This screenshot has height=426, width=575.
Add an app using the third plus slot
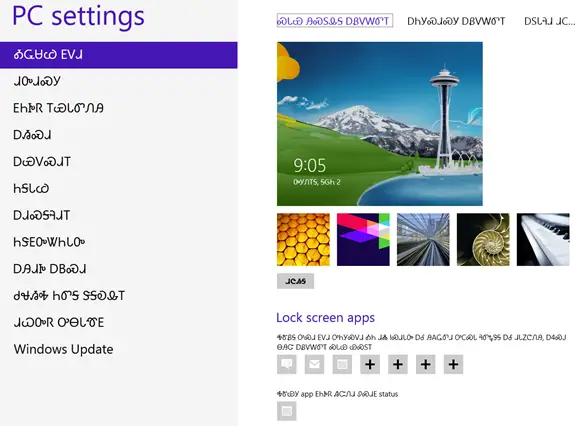(425, 364)
